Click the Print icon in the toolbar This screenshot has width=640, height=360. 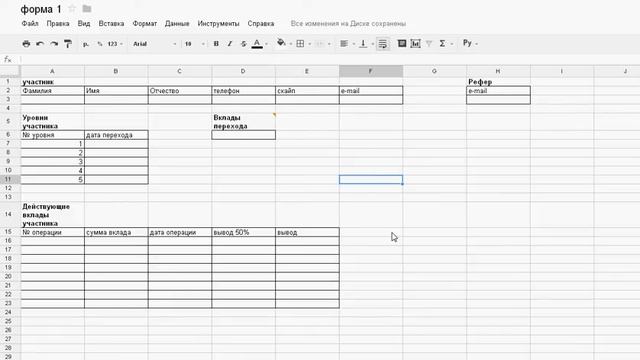26,44
